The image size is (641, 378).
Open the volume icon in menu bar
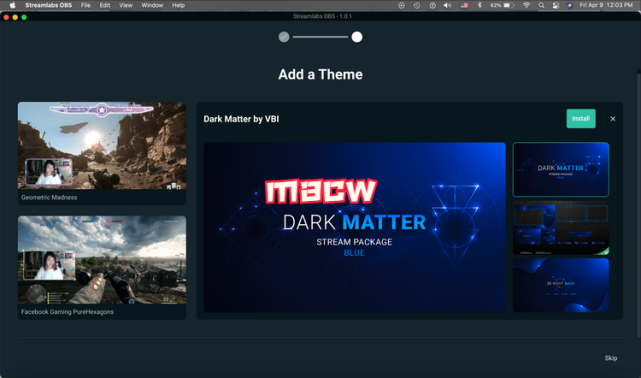[x=448, y=5]
